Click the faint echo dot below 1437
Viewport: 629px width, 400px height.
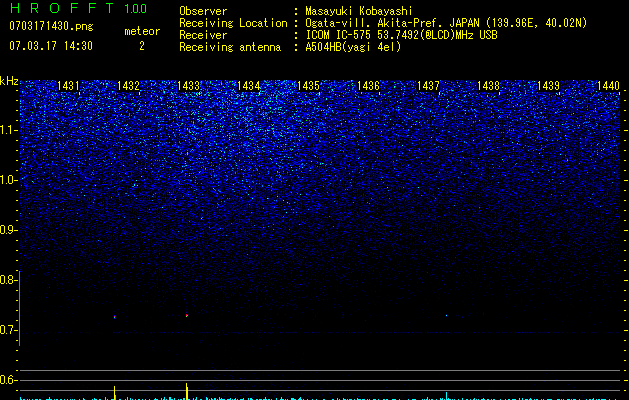(446, 315)
